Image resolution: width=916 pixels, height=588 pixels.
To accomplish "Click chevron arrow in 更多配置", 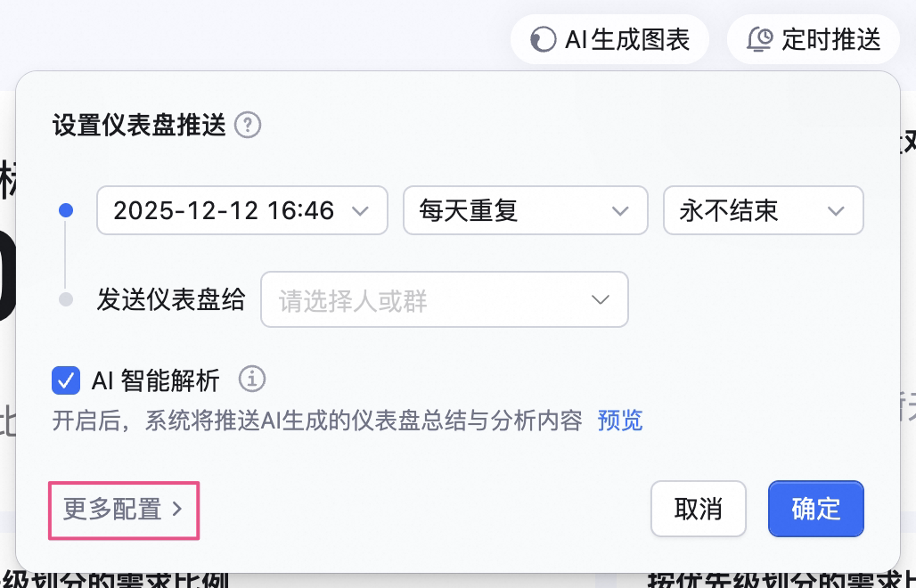I will pos(177,510).
